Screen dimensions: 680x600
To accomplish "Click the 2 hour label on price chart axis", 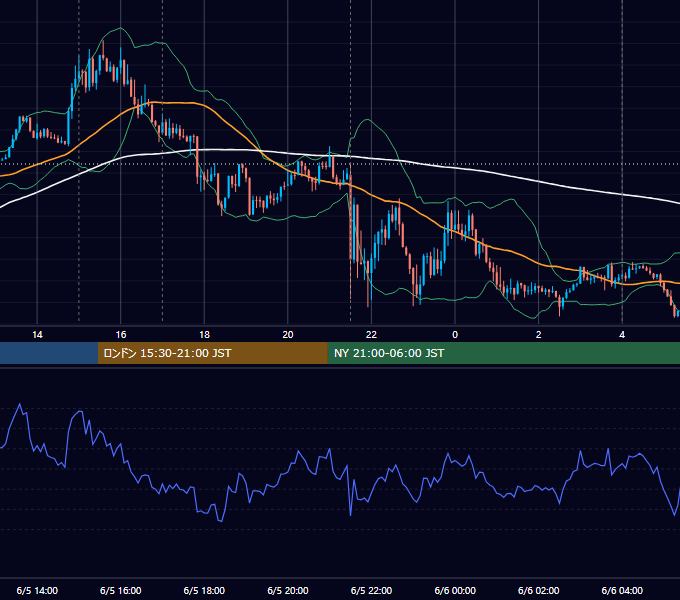I will tap(539, 335).
